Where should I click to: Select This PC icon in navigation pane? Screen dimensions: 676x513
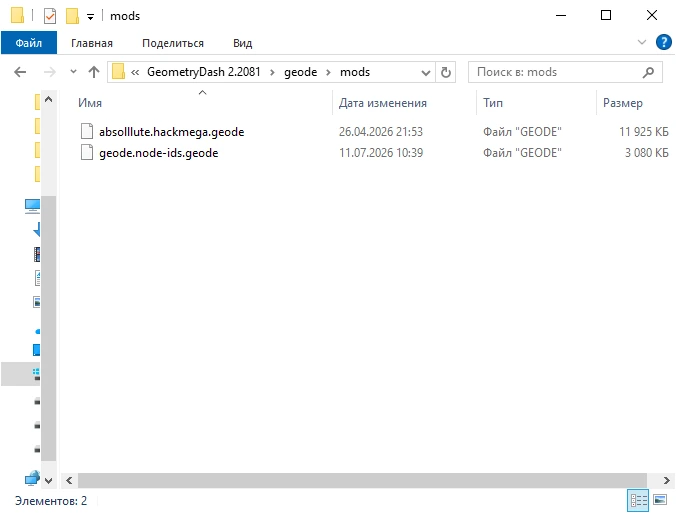[33, 206]
